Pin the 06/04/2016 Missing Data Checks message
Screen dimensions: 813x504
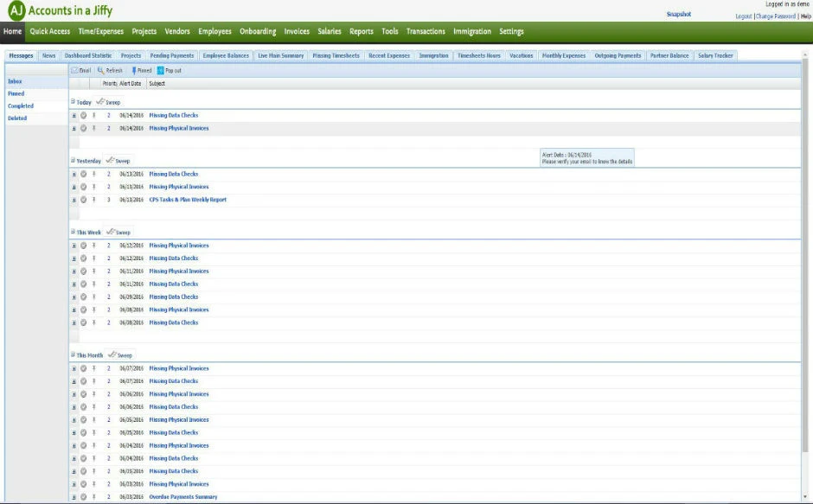click(x=94, y=458)
